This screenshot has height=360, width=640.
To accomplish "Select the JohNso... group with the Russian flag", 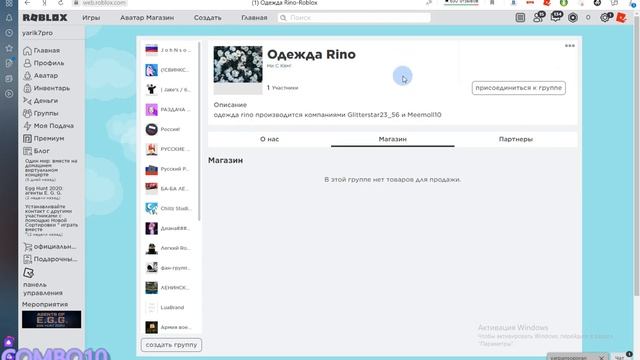I will pyautogui.click(x=169, y=50).
